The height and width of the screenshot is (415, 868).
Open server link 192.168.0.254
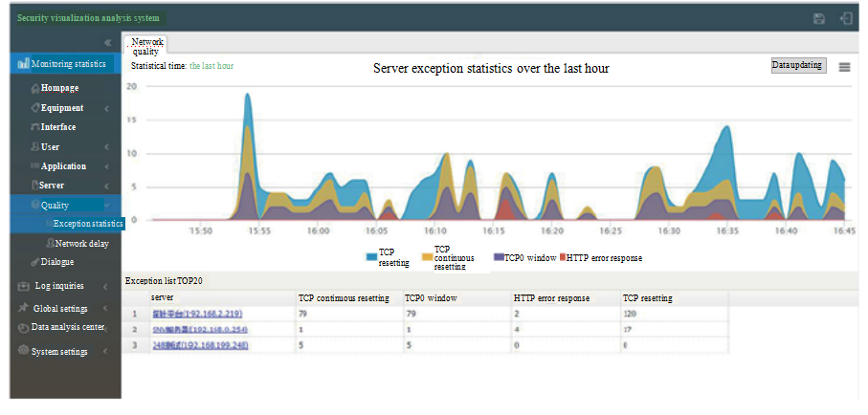(x=199, y=330)
